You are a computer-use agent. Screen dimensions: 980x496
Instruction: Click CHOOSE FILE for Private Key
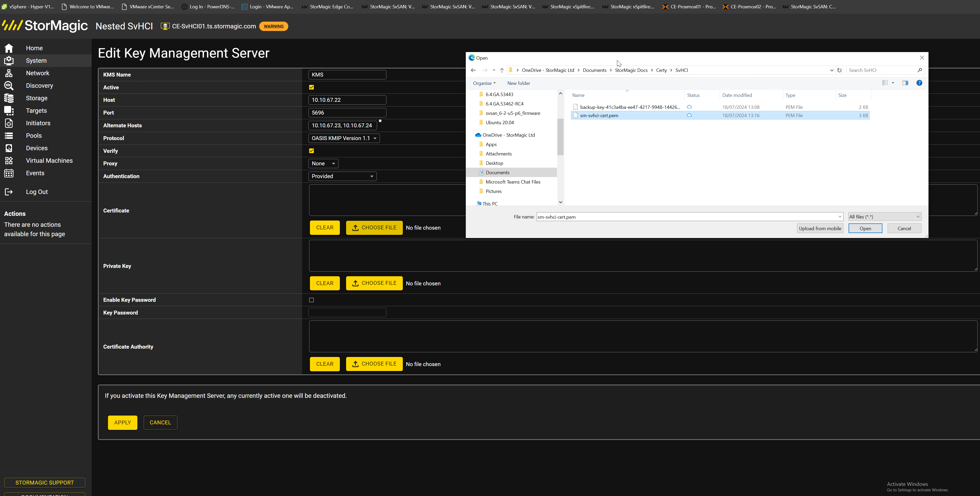click(x=374, y=283)
